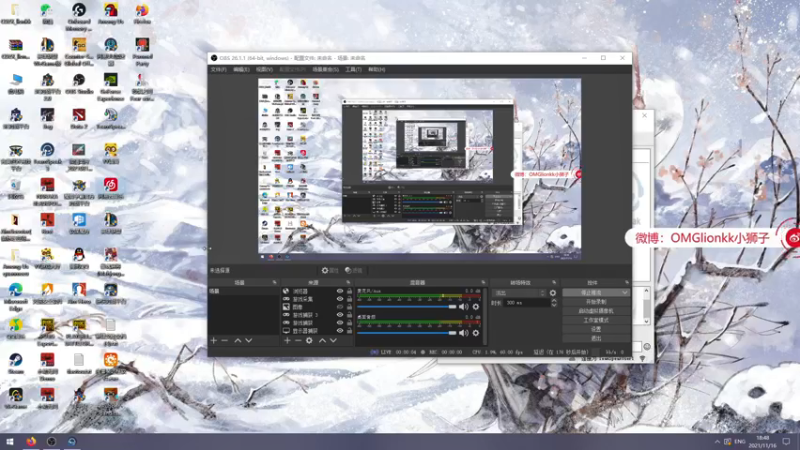The height and width of the screenshot is (450, 800).
Task: Click the Start Recording button
Action: [x=596, y=302]
